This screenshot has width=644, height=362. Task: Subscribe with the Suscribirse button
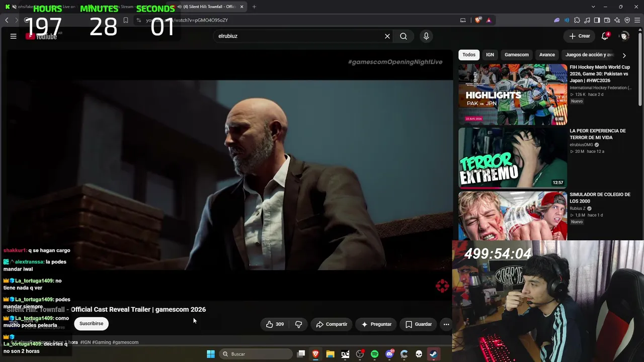click(x=91, y=324)
